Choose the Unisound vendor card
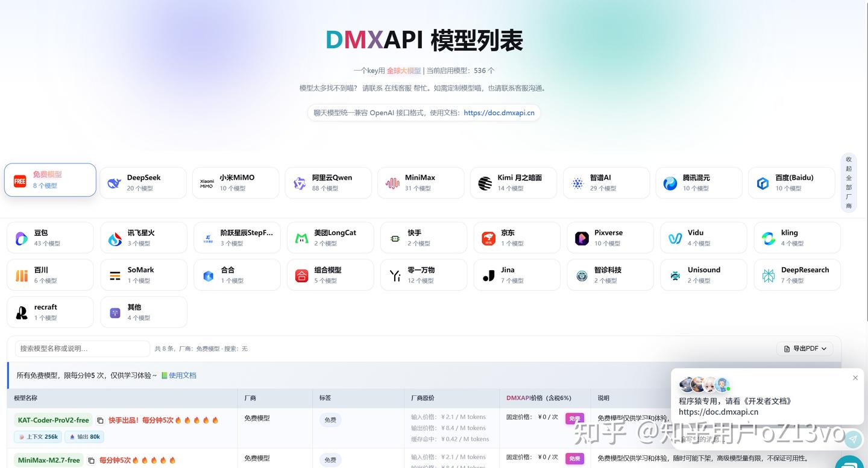This screenshot has height=468, width=868. (704, 275)
